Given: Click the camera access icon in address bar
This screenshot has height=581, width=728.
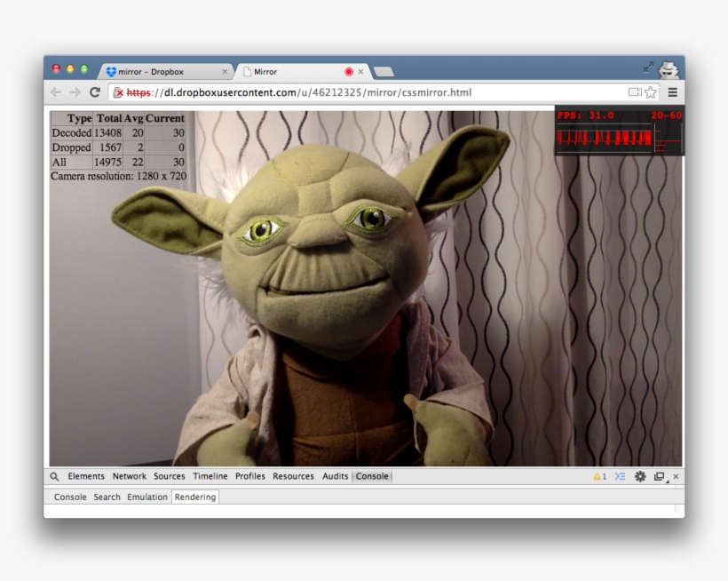Looking at the screenshot, I should (x=635, y=92).
